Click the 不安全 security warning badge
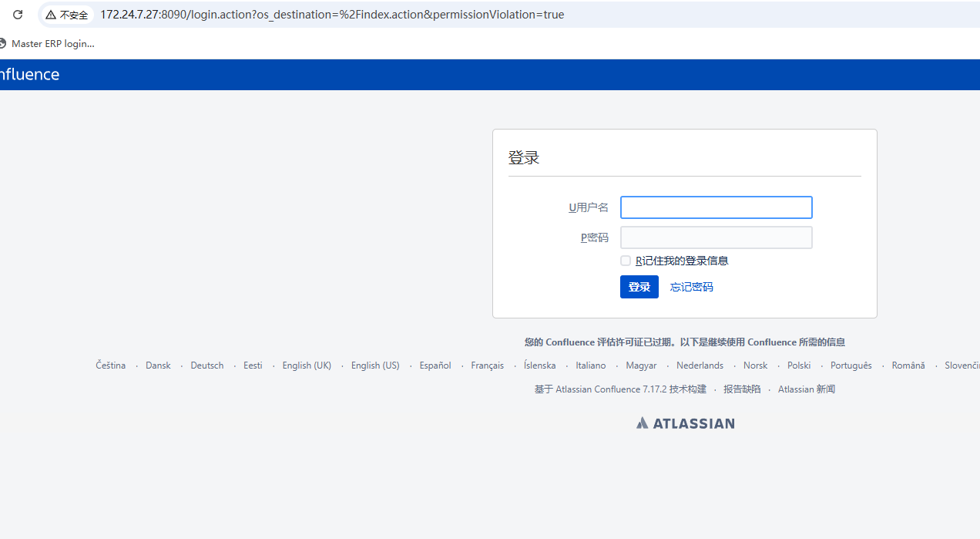Screen dimensions: 980x539 click(67, 15)
